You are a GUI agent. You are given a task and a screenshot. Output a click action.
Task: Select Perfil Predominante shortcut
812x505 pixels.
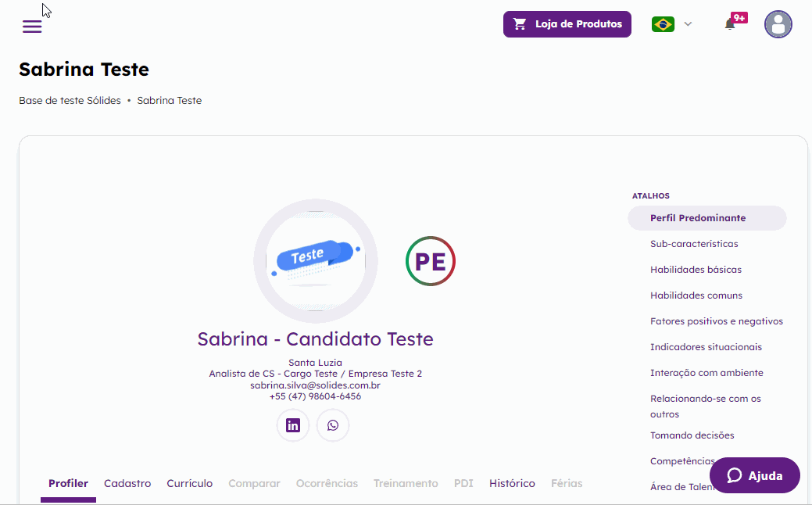(698, 218)
